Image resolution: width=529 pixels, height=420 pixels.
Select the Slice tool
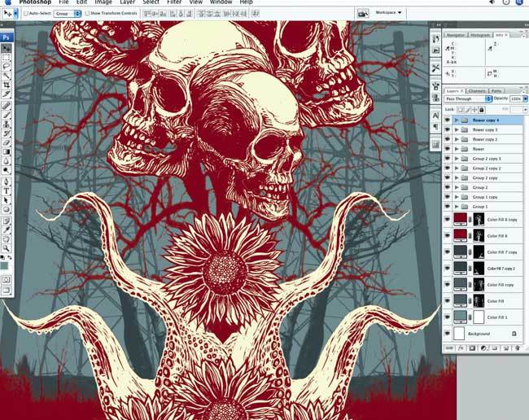click(x=7, y=94)
